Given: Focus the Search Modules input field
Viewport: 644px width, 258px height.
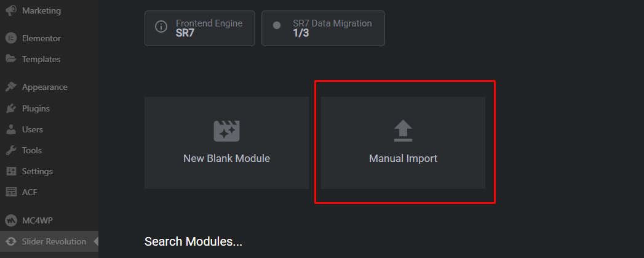Looking at the screenshot, I should pos(193,241).
